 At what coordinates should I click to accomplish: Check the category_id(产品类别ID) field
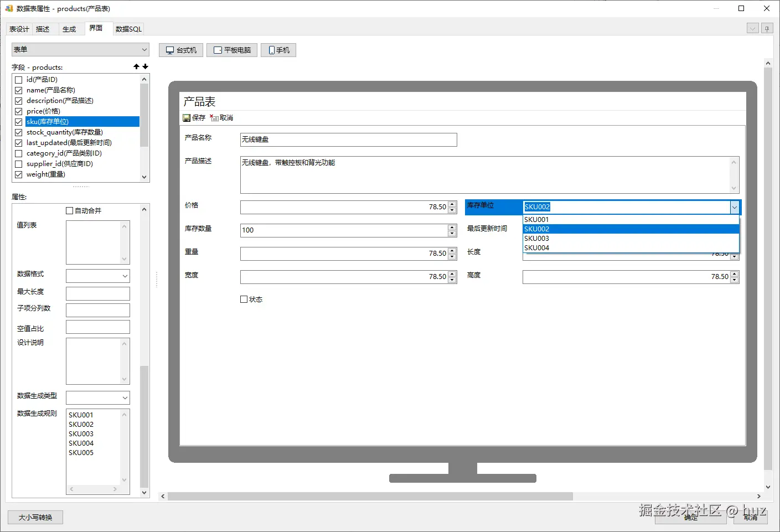click(18, 153)
